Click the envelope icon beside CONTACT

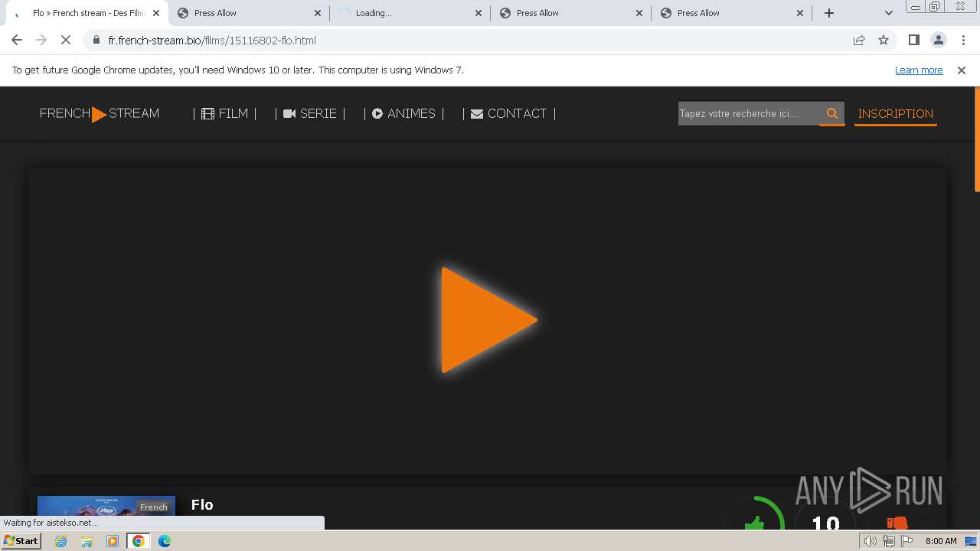pyautogui.click(x=477, y=113)
